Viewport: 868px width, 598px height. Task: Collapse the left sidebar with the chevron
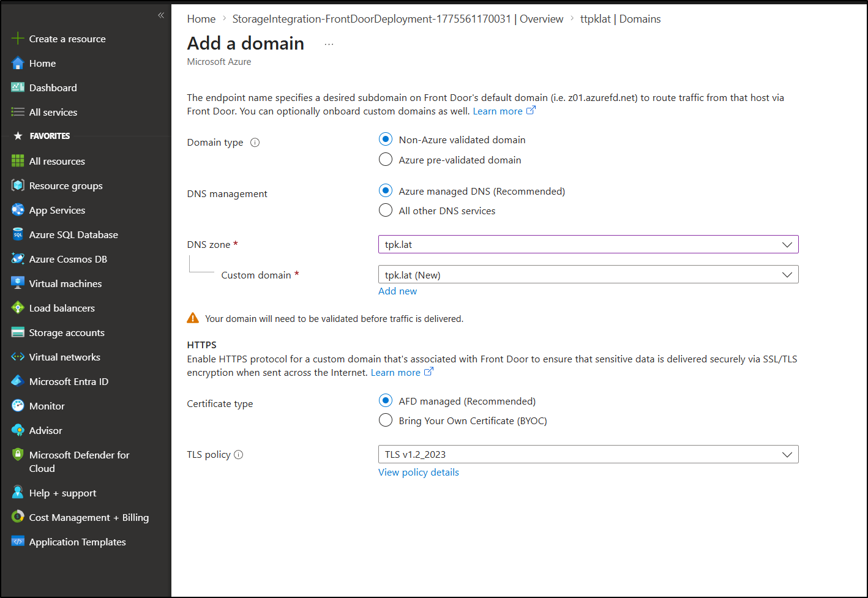pyautogui.click(x=161, y=15)
